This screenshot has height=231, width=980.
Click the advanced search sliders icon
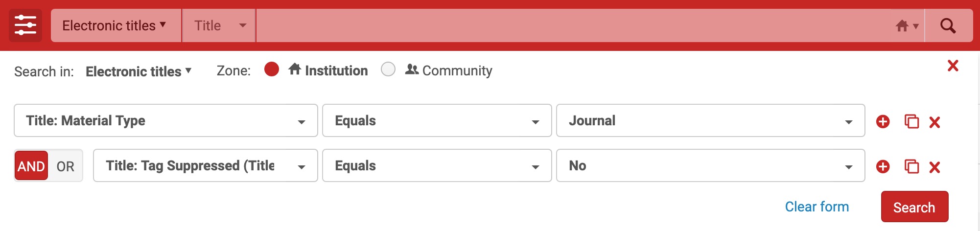[x=25, y=25]
